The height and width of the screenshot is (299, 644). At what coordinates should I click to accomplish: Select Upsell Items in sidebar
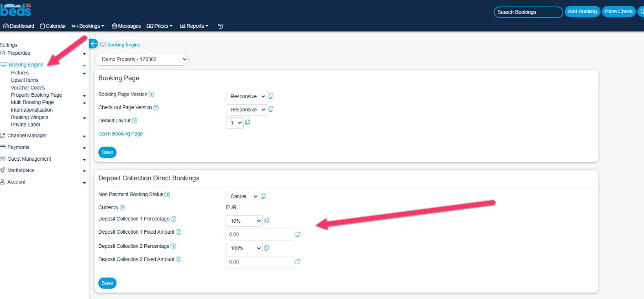(x=25, y=80)
